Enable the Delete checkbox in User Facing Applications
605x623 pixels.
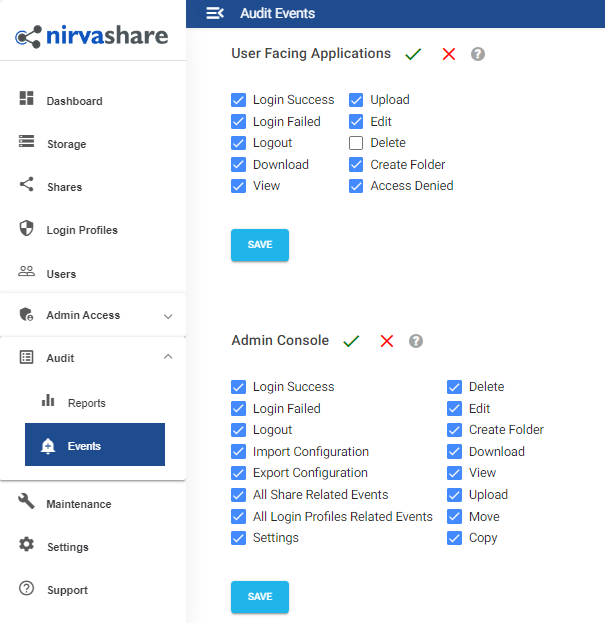356,143
